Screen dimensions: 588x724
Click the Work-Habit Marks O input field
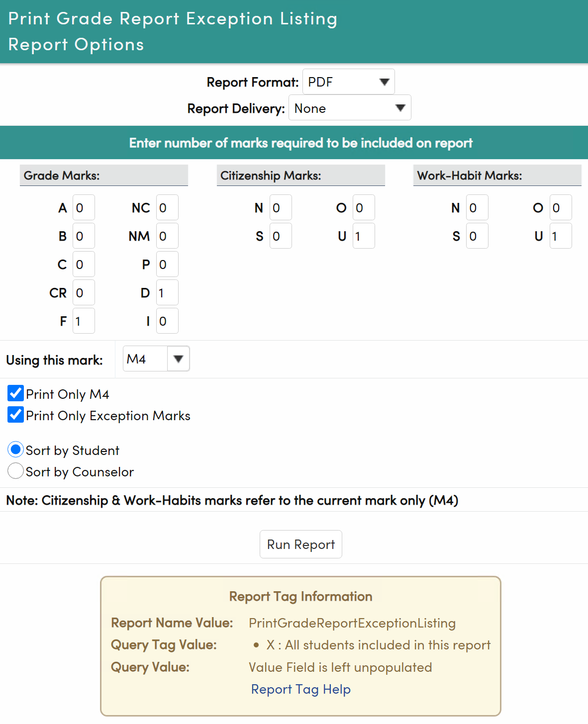[x=561, y=207]
